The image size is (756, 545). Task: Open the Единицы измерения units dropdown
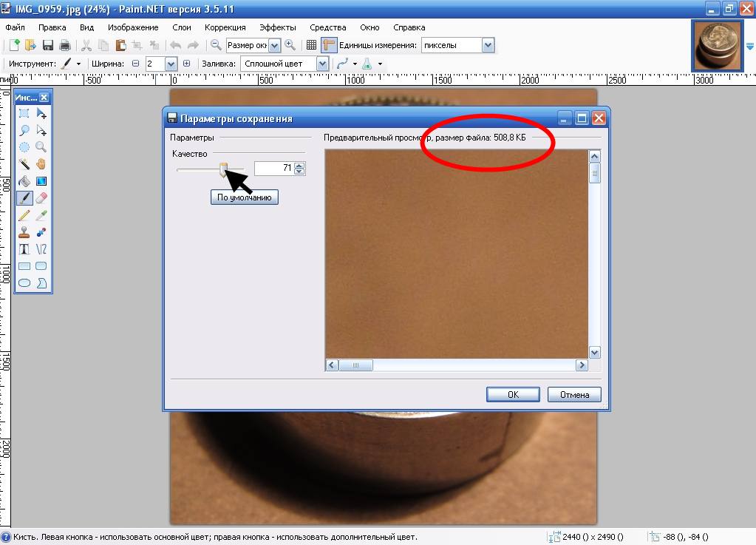[x=488, y=45]
